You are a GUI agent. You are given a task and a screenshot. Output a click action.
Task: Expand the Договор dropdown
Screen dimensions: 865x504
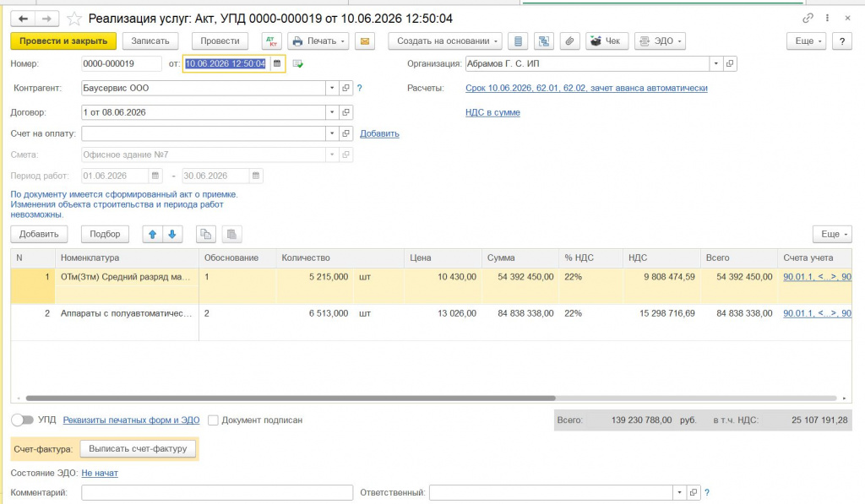(332, 112)
